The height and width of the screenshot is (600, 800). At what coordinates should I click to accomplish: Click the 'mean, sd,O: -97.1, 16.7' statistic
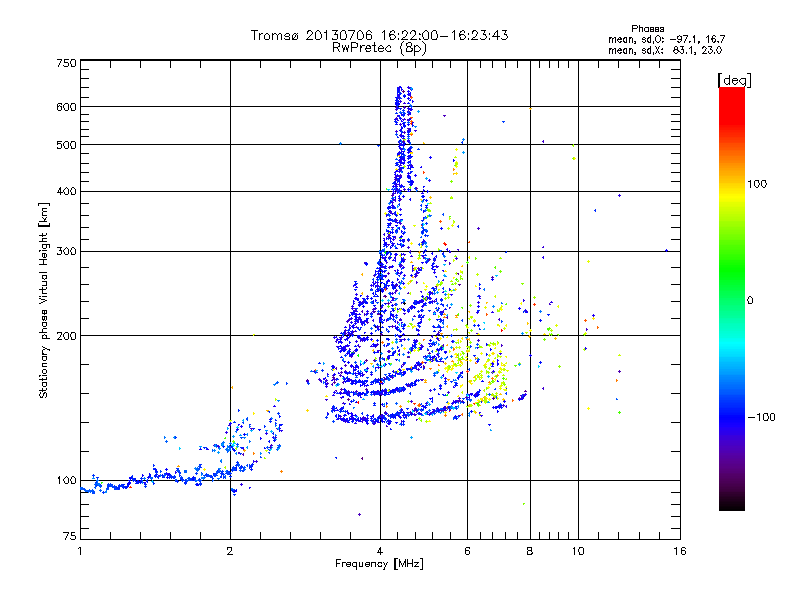pyautogui.click(x=666, y=39)
